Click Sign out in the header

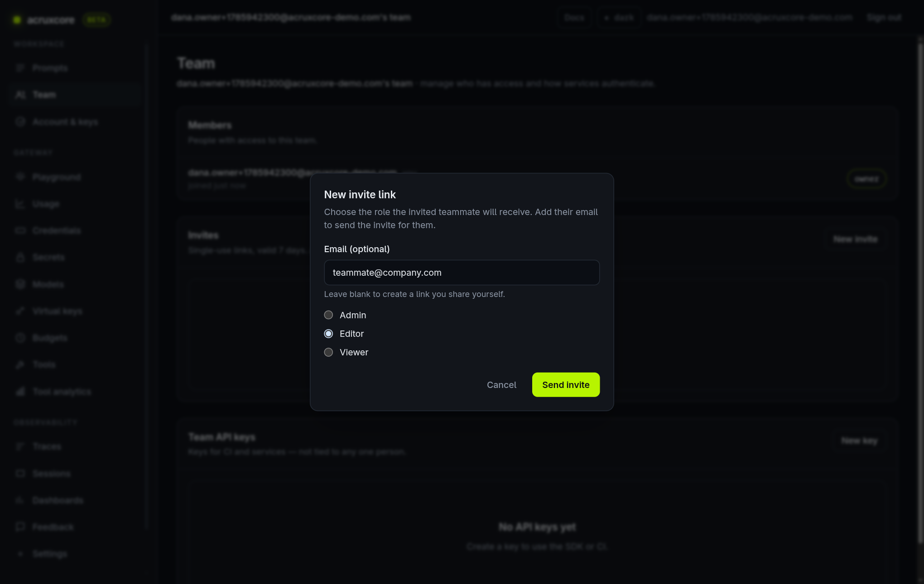(x=884, y=18)
